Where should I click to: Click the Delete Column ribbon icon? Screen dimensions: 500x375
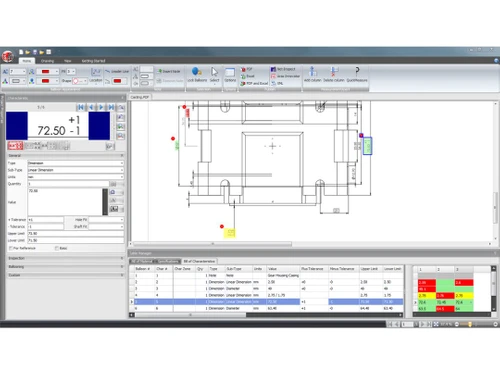coord(334,74)
